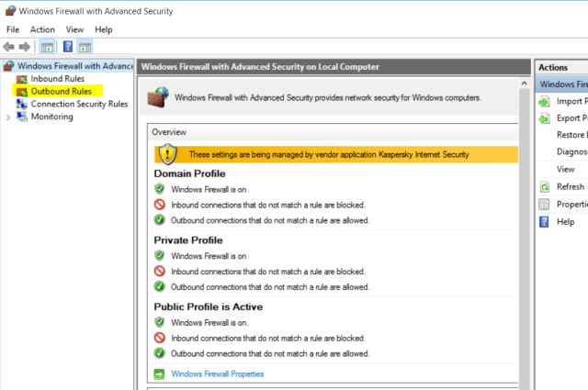Click the blue Help toolbar icon
This screenshot has width=588, height=390.
(x=68, y=47)
